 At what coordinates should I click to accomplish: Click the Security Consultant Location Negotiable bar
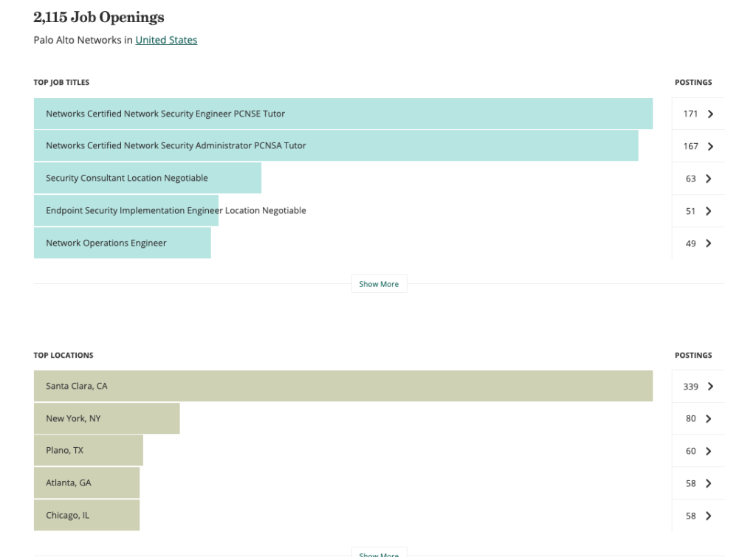click(147, 179)
